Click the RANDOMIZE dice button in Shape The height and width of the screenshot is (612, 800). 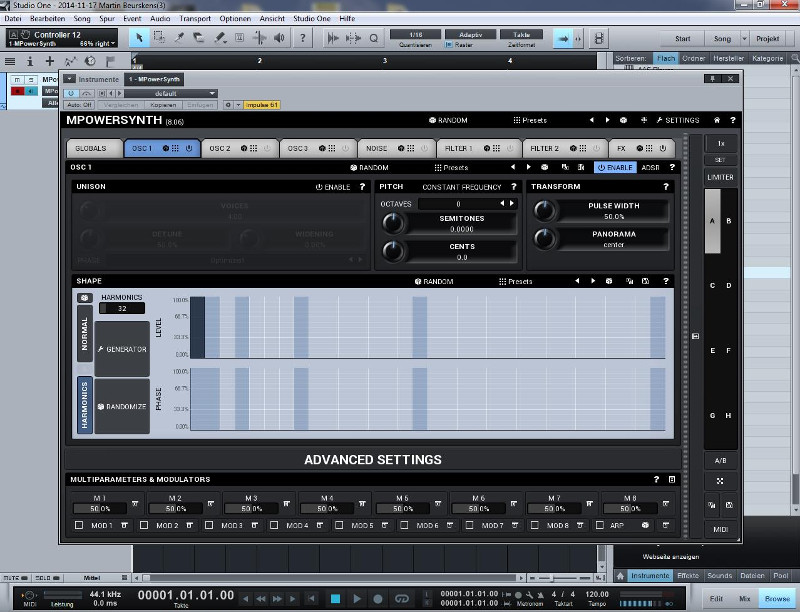122,406
